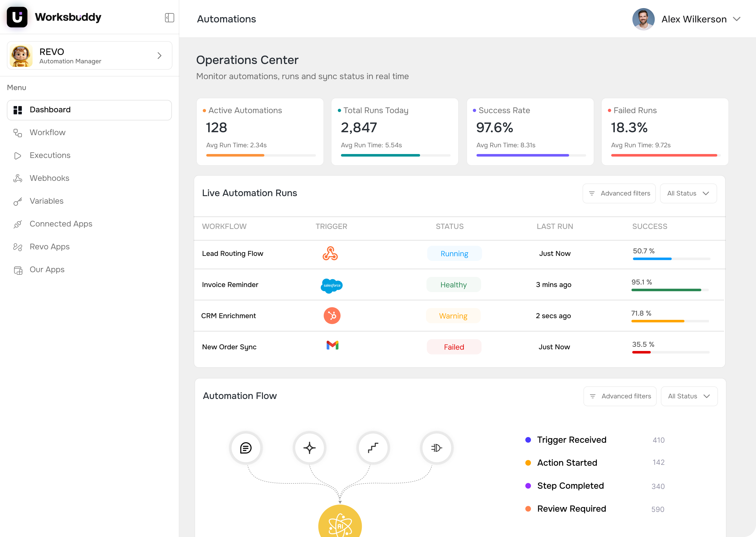
Task: Expand the REVO Automation Manager chevron
Action: tap(159, 56)
